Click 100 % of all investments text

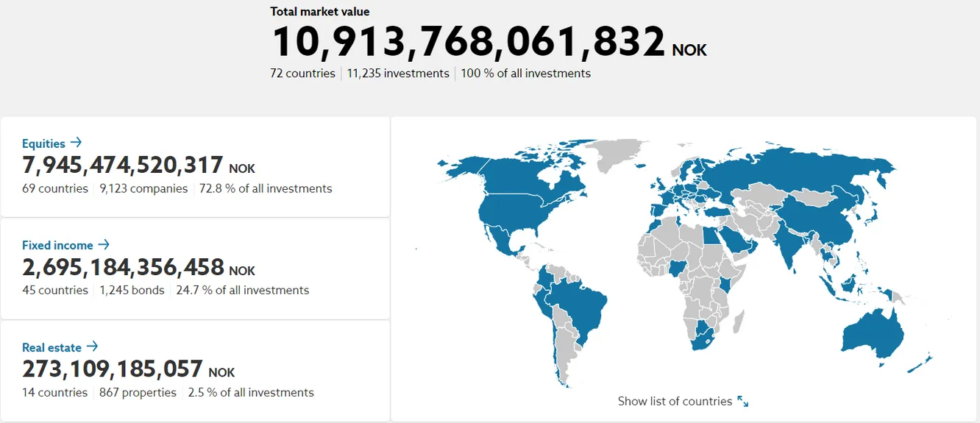(526, 73)
